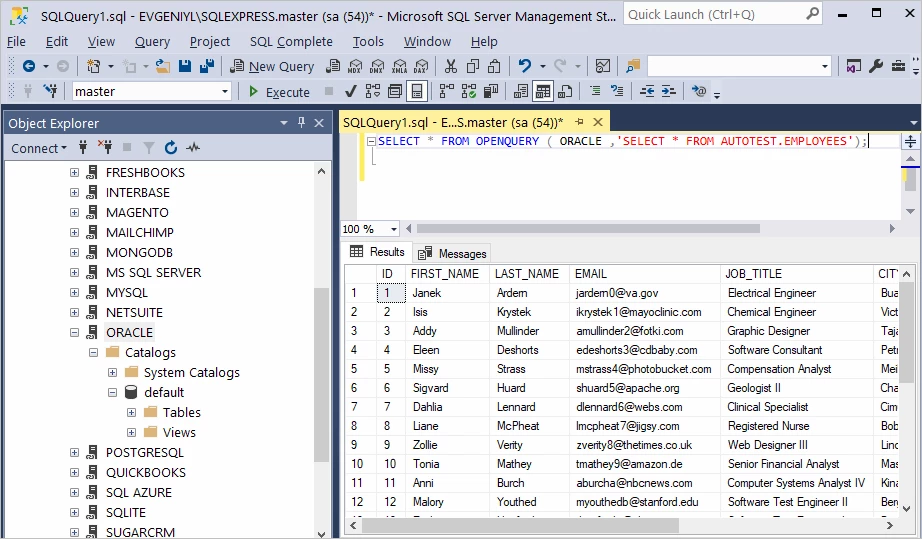Click the Parse checkmark icon
The width and height of the screenshot is (922, 539).
tap(350, 92)
